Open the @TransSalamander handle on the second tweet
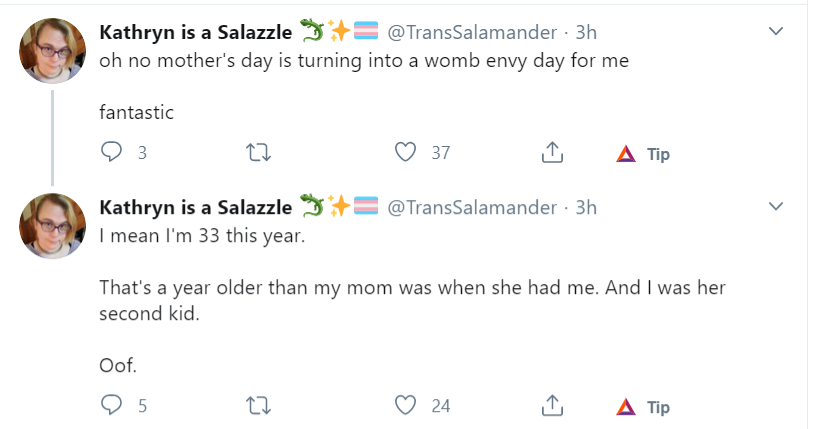820x429 pixels. click(x=472, y=208)
